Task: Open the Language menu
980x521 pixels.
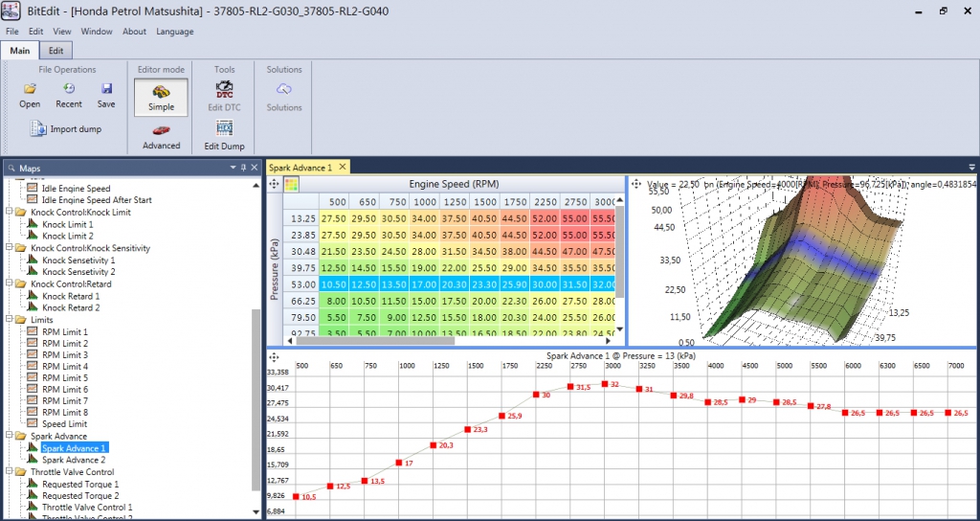Action: coord(175,32)
